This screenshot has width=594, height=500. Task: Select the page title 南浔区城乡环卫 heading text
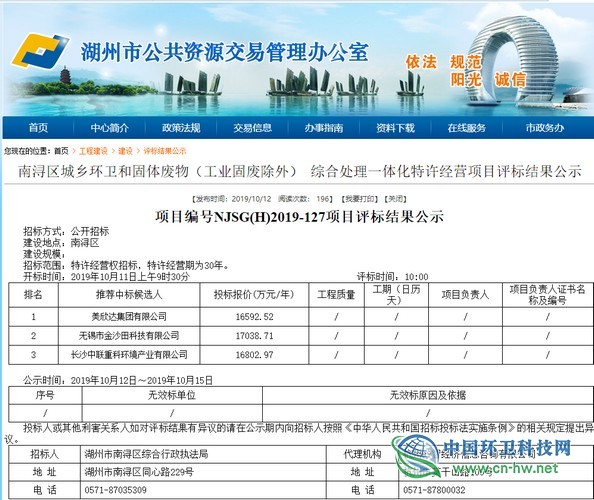tap(300, 172)
